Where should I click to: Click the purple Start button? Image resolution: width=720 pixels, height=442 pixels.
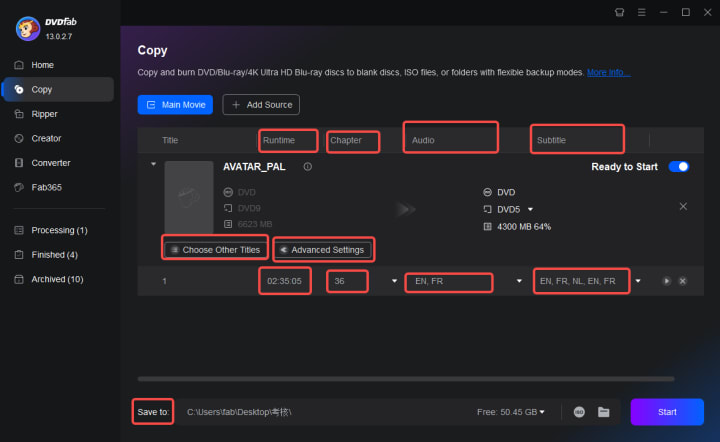pos(667,412)
